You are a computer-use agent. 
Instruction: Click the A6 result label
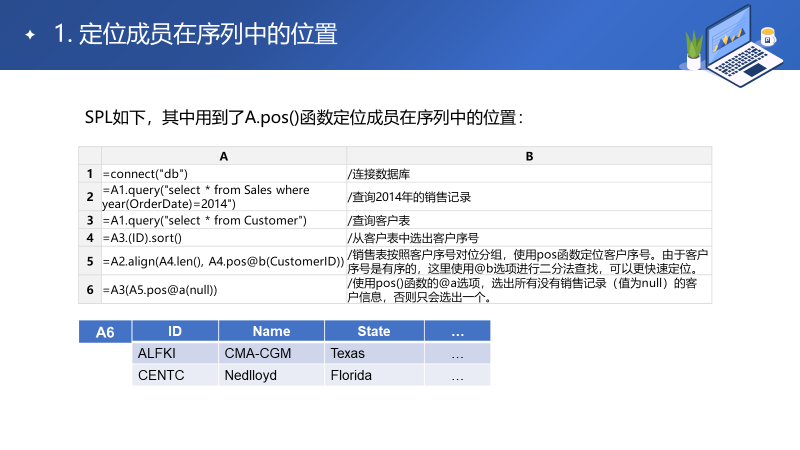tap(105, 332)
